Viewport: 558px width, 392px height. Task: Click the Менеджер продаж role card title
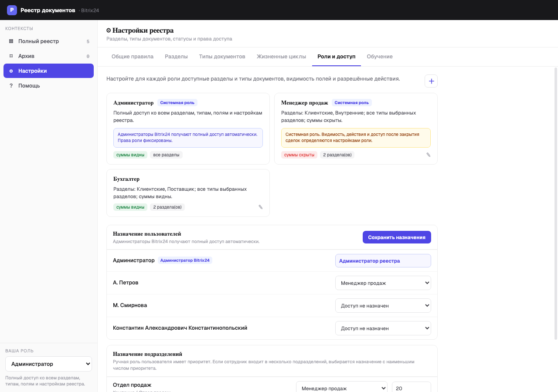305,103
